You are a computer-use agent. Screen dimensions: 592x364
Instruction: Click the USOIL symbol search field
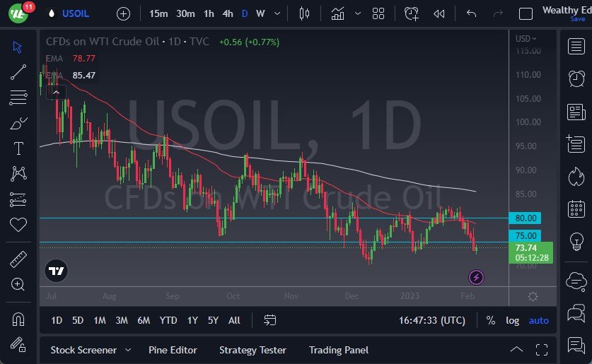point(76,13)
